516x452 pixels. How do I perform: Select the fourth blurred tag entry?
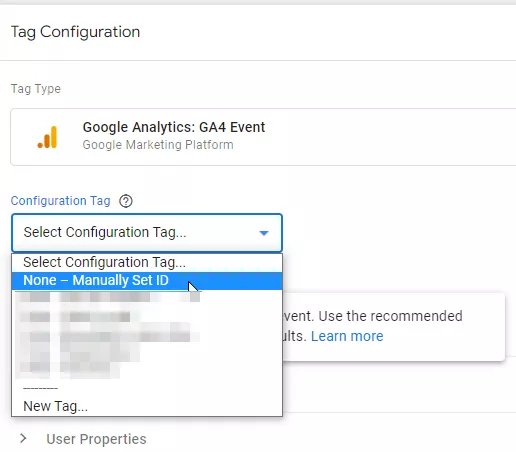coord(147,354)
